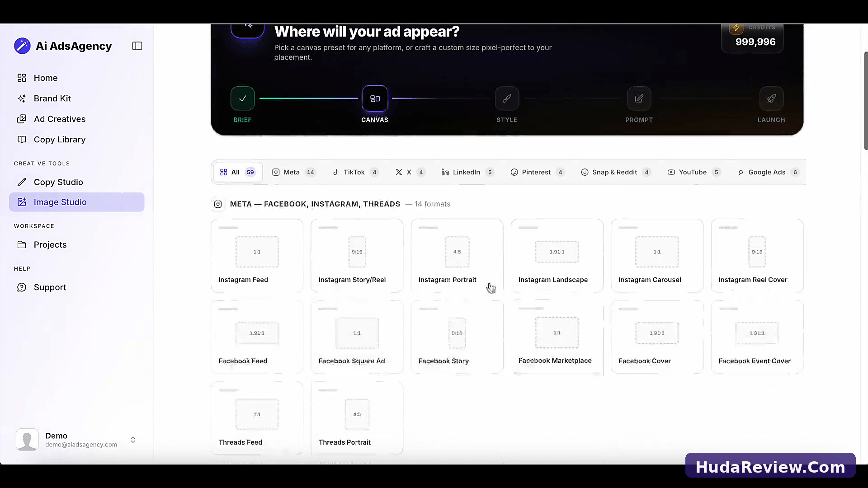The width and height of the screenshot is (868, 488).
Task: Click the Ai AdsAgency logo icon
Action: [22, 46]
